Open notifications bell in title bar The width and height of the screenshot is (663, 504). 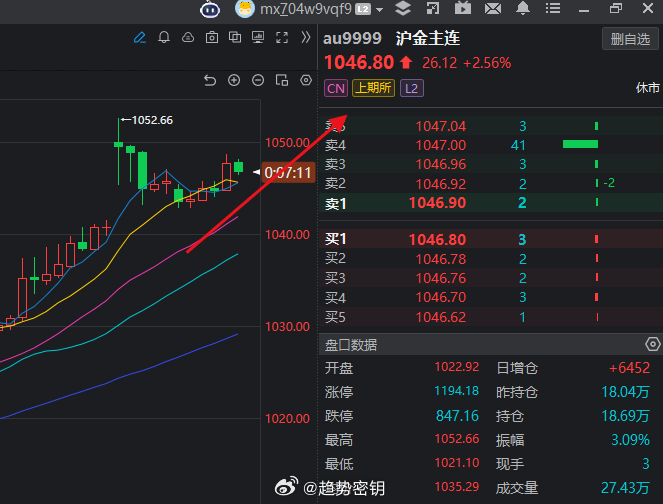(523, 8)
